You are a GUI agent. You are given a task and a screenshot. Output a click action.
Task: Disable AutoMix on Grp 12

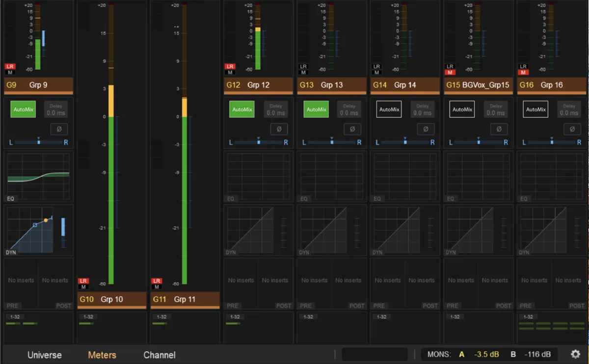242,109
